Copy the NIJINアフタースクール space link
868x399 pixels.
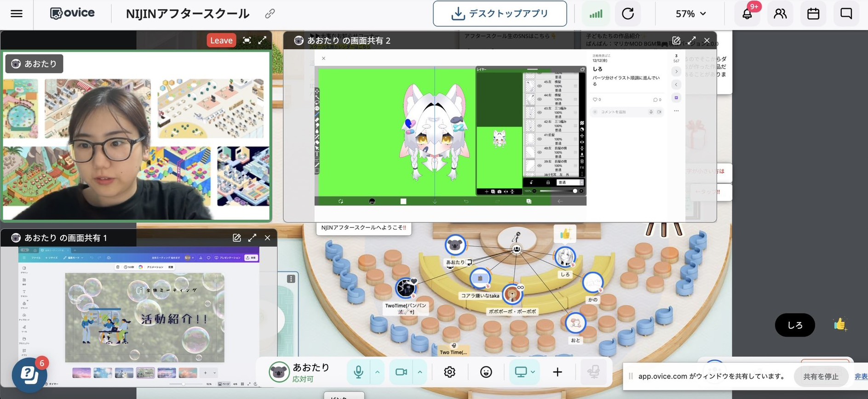point(270,14)
